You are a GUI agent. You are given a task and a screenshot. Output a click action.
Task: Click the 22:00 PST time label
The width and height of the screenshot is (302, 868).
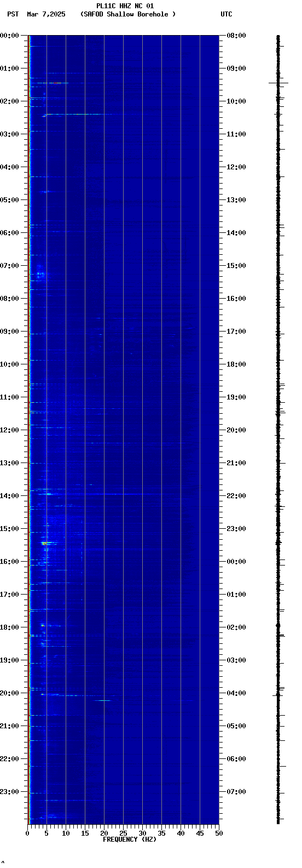click(10, 759)
